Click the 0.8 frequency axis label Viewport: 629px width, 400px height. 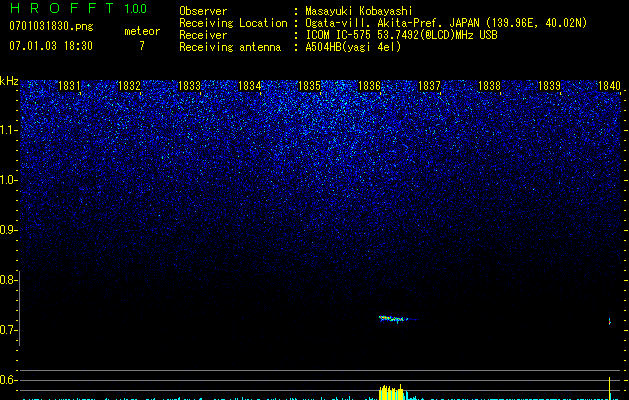(8, 280)
